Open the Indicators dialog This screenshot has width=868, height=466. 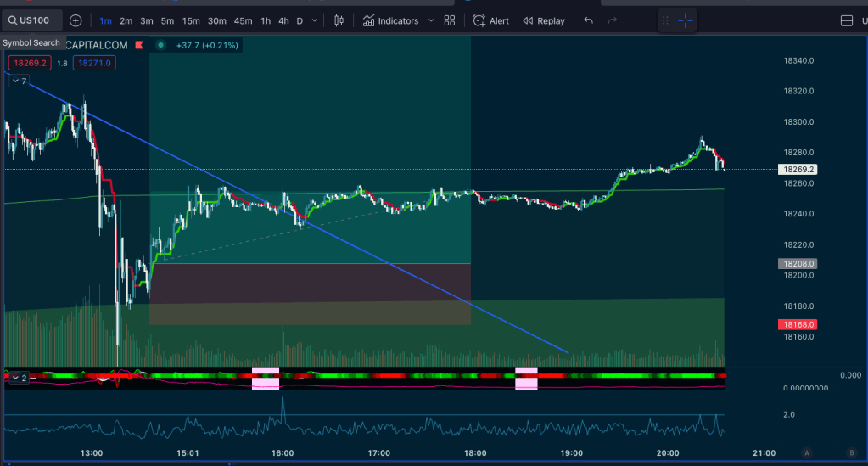pyautogui.click(x=391, y=20)
